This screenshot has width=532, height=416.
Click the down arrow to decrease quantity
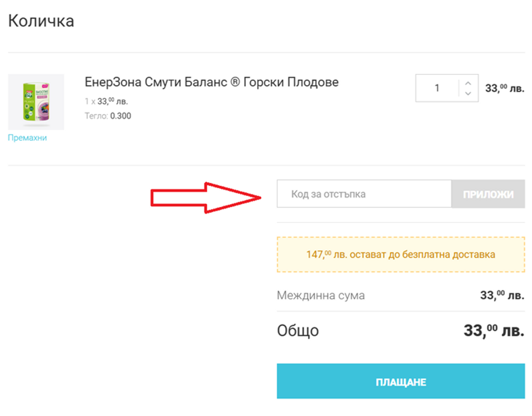coord(468,92)
